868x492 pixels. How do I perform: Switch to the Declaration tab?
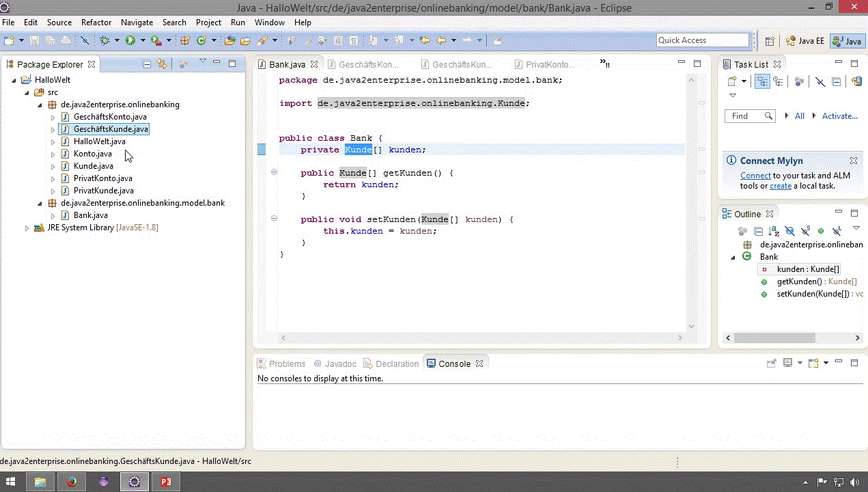point(391,364)
